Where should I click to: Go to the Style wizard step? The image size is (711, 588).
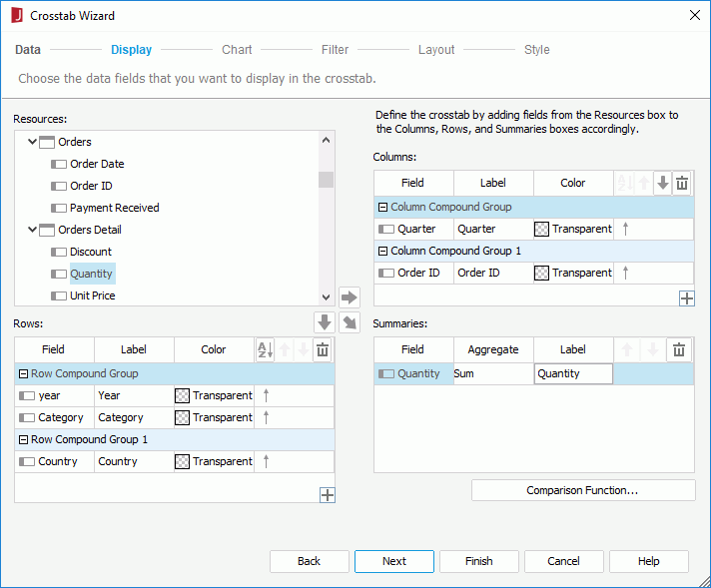pos(537,49)
